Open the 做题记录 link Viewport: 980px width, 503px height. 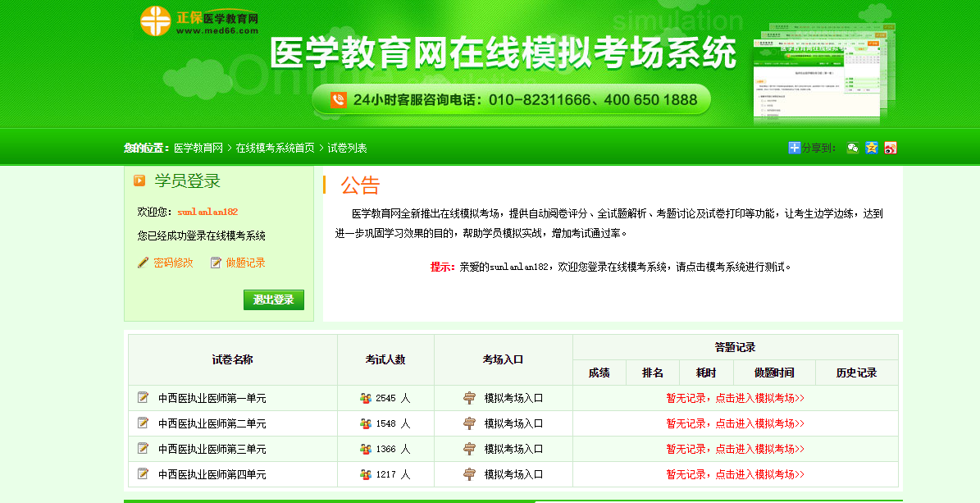pyautogui.click(x=245, y=263)
